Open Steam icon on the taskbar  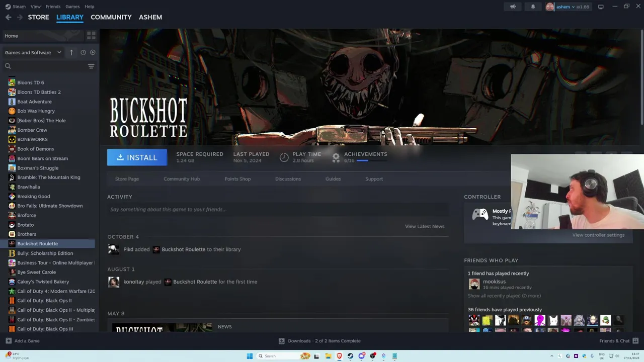[x=350, y=356]
